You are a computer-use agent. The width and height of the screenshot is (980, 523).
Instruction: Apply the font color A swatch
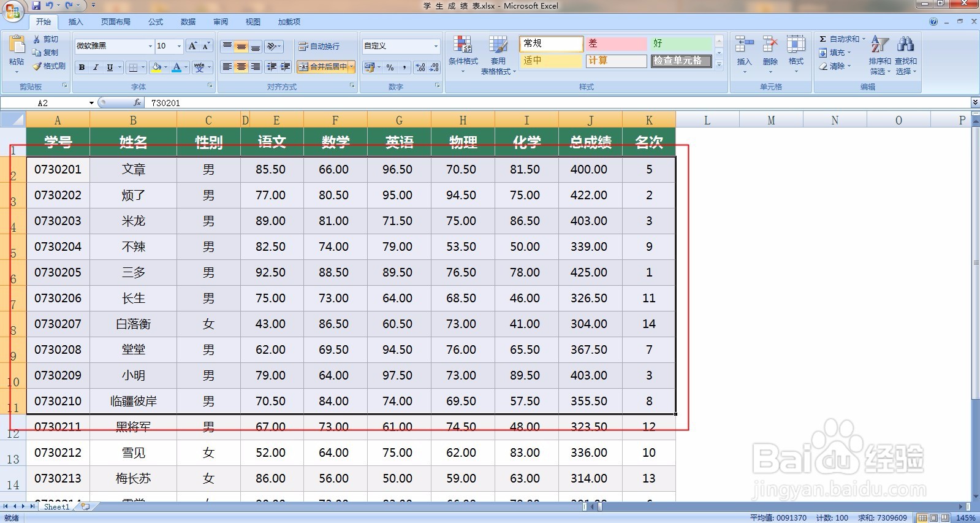[177, 67]
